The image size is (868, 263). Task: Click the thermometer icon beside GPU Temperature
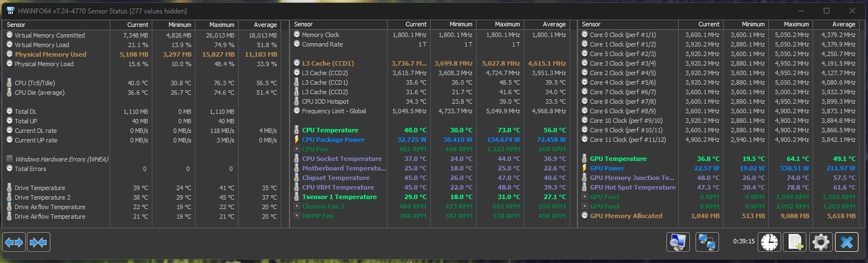tap(585, 159)
